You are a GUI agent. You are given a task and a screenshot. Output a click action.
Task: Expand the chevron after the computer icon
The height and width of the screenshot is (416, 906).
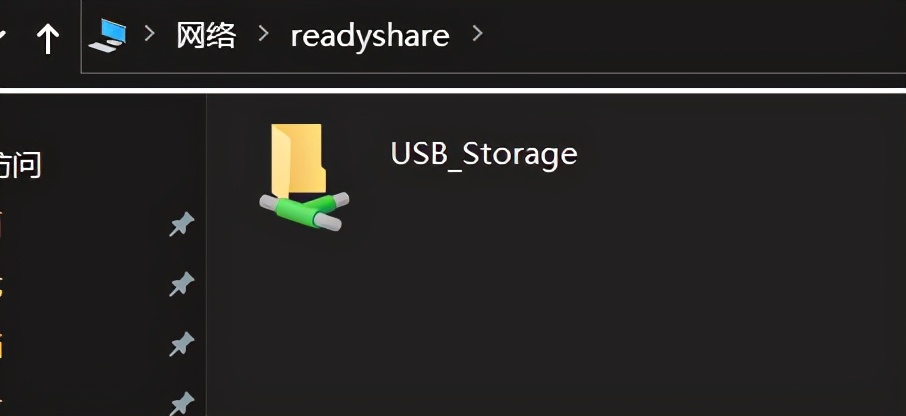150,34
